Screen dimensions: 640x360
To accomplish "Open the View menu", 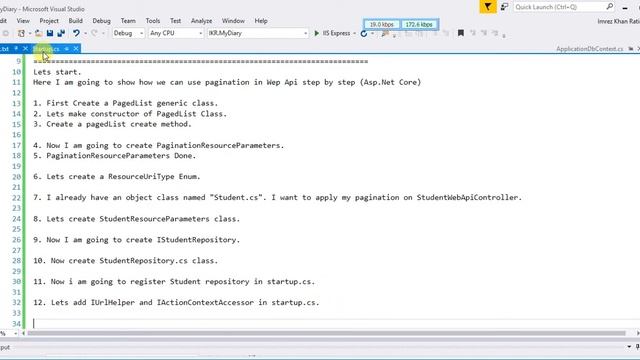I will [23, 21].
